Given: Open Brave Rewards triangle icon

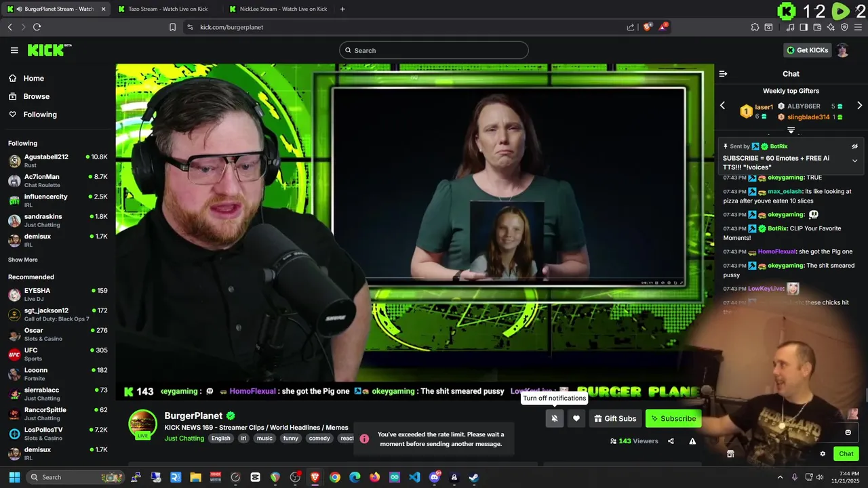Looking at the screenshot, I should [x=664, y=26].
